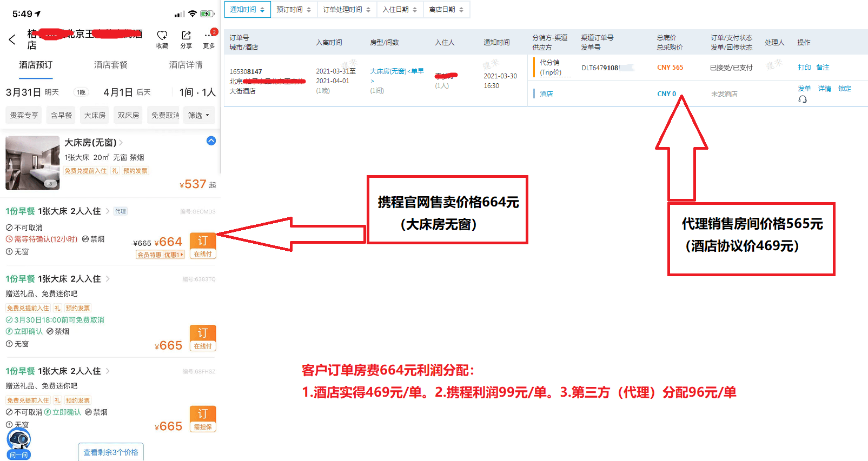
Task: Click the headset support icon in order row
Action: [803, 99]
